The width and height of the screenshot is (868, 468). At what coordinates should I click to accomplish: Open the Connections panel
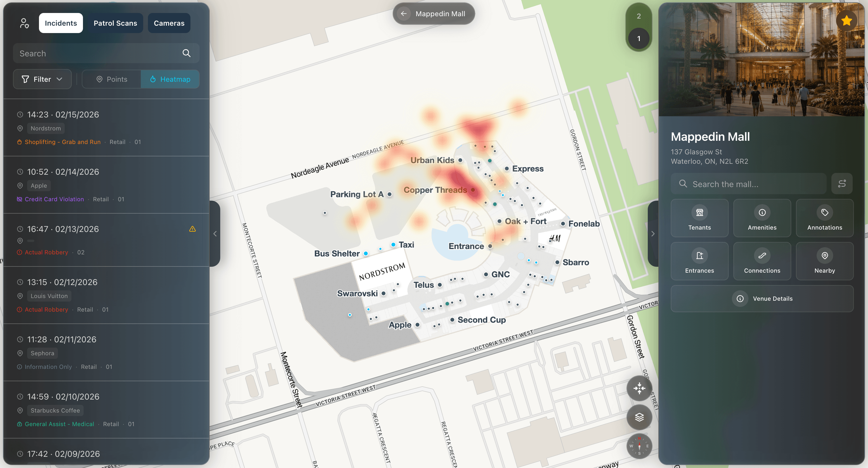tap(762, 261)
